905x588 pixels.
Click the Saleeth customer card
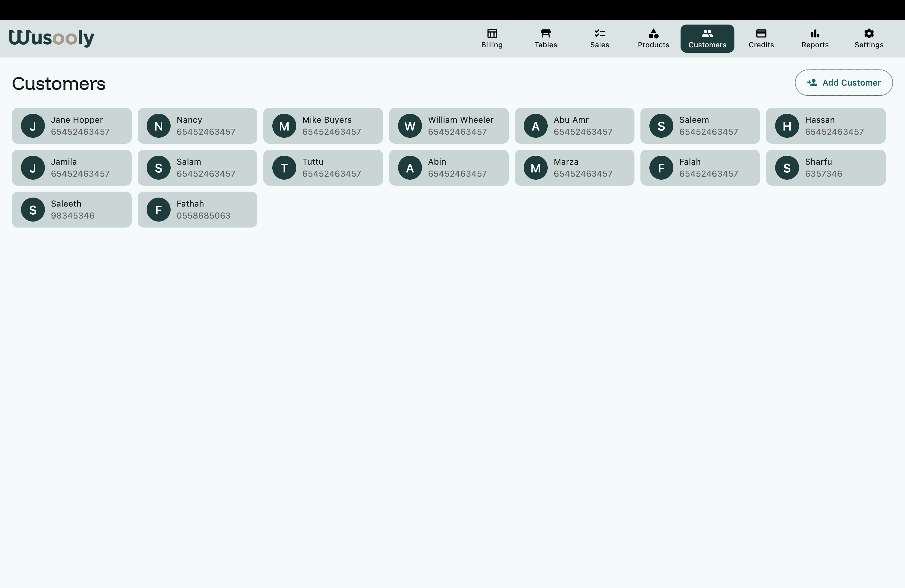tap(72, 209)
